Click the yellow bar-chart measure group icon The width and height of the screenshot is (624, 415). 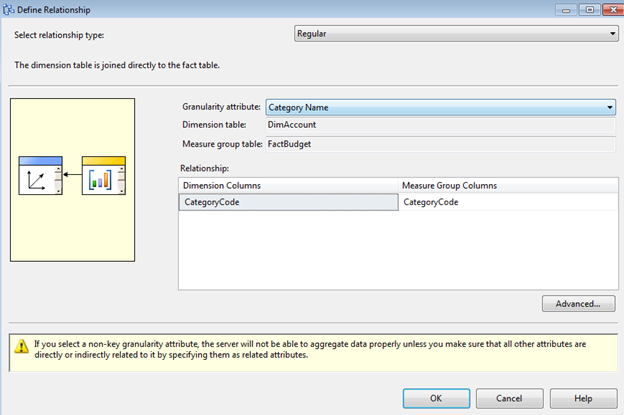[103, 176]
